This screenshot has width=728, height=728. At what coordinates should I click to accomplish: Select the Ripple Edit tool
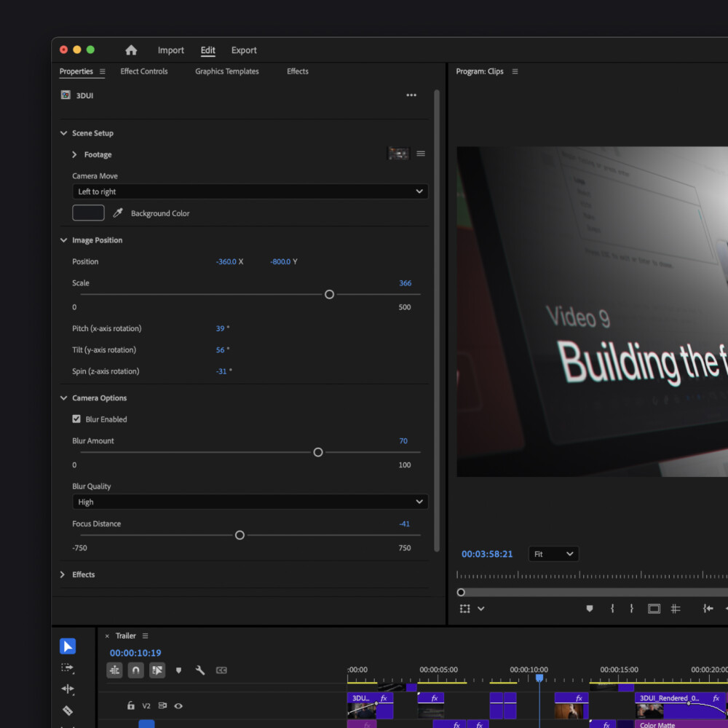(x=68, y=689)
